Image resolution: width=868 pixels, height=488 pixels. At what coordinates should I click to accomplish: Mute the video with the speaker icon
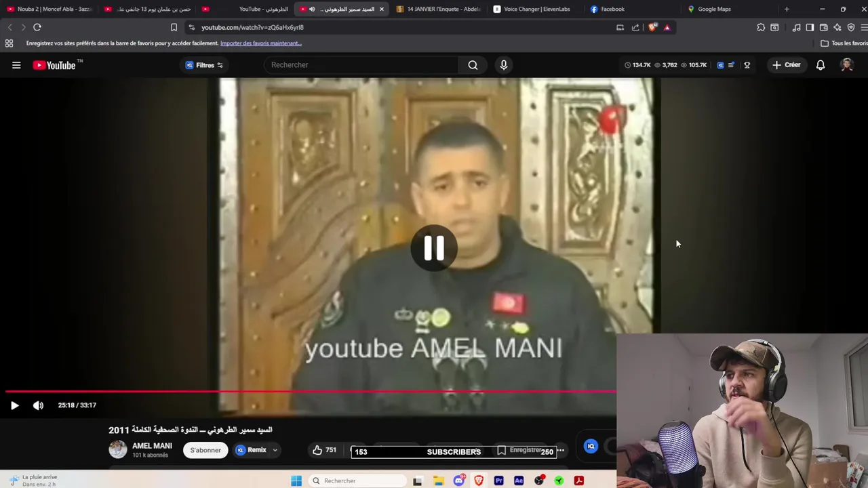tap(38, 405)
